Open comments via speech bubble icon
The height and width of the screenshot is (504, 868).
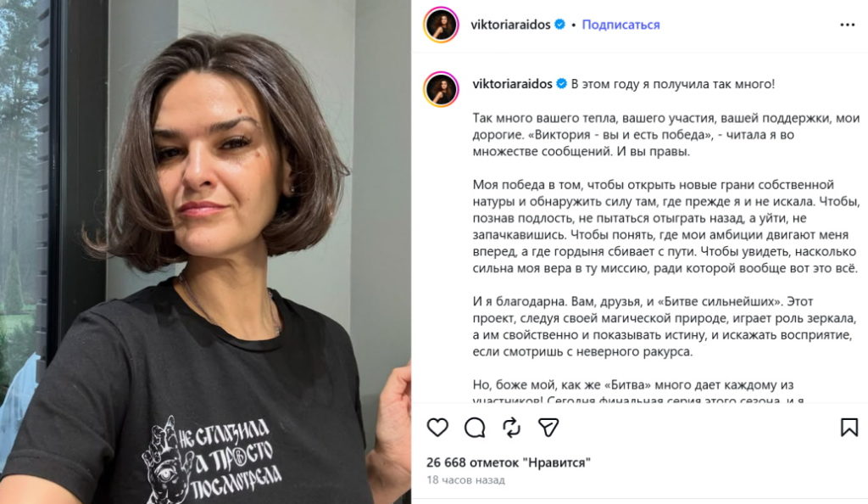[x=475, y=428]
